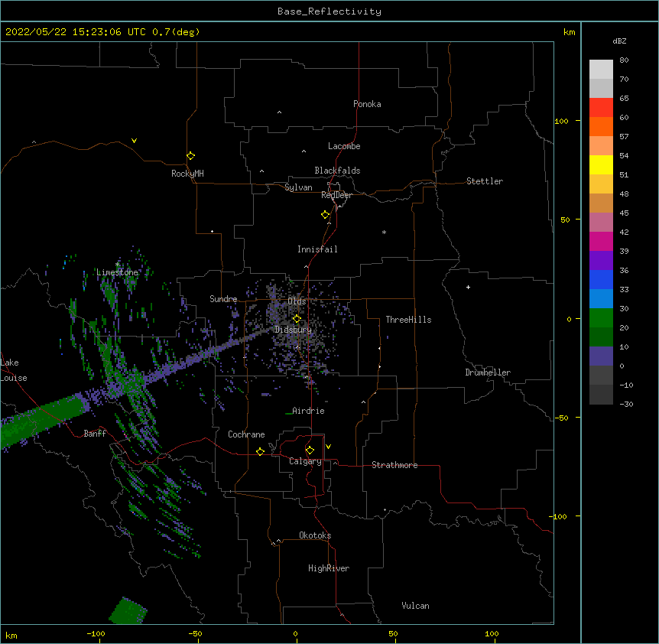
Task: Click the light orange 57–54 dBZ swatch
Action: 601,146
